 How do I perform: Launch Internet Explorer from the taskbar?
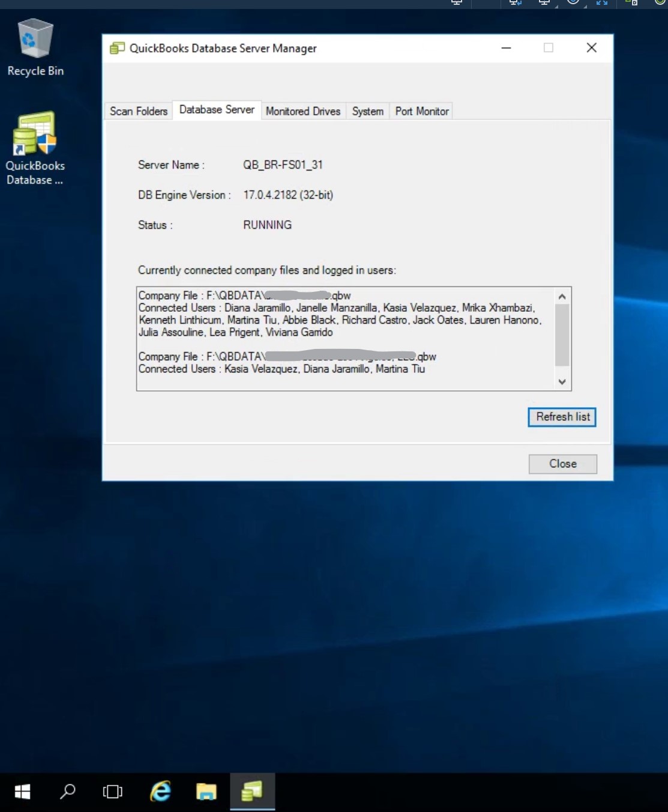click(159, 792)
